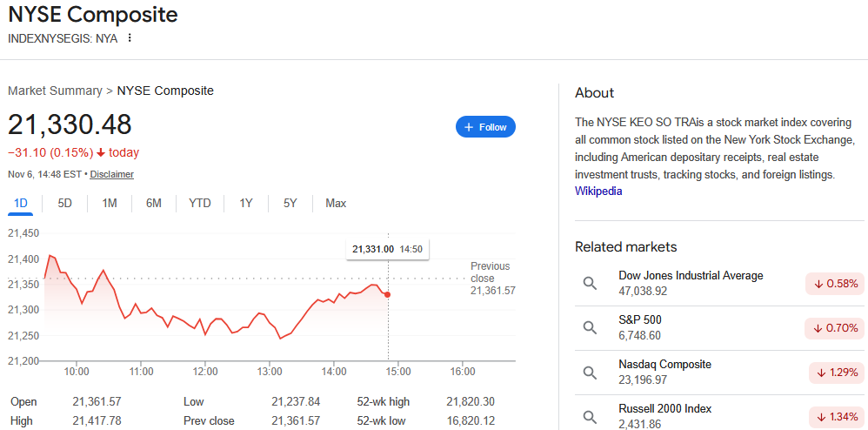
Task: Open the three-dot menu beside INDEXNYSEGIS: NYA
Action: [x=130, y=38]
